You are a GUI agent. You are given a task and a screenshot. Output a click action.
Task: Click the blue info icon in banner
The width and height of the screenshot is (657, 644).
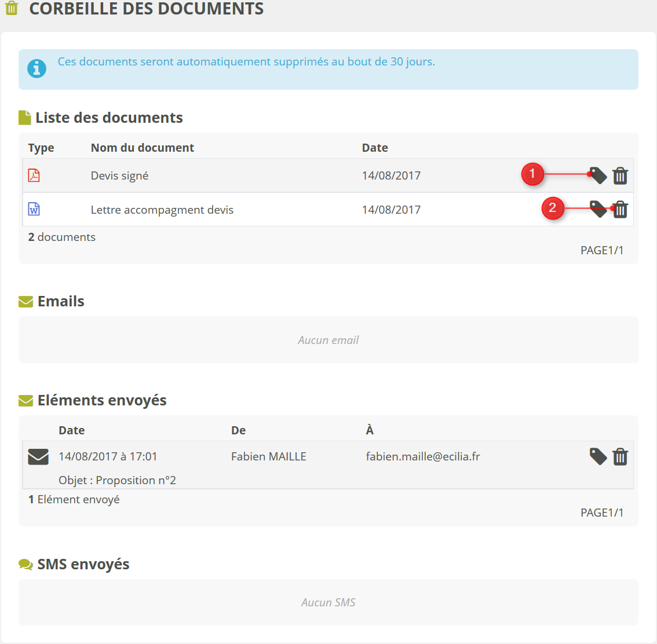click(36, 68)
